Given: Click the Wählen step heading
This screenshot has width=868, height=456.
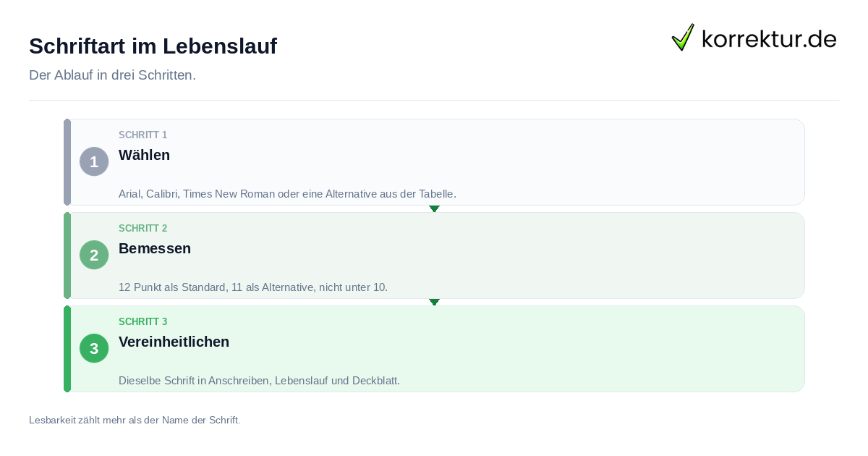Looking at the screenshot, I should tap(144, 155).
